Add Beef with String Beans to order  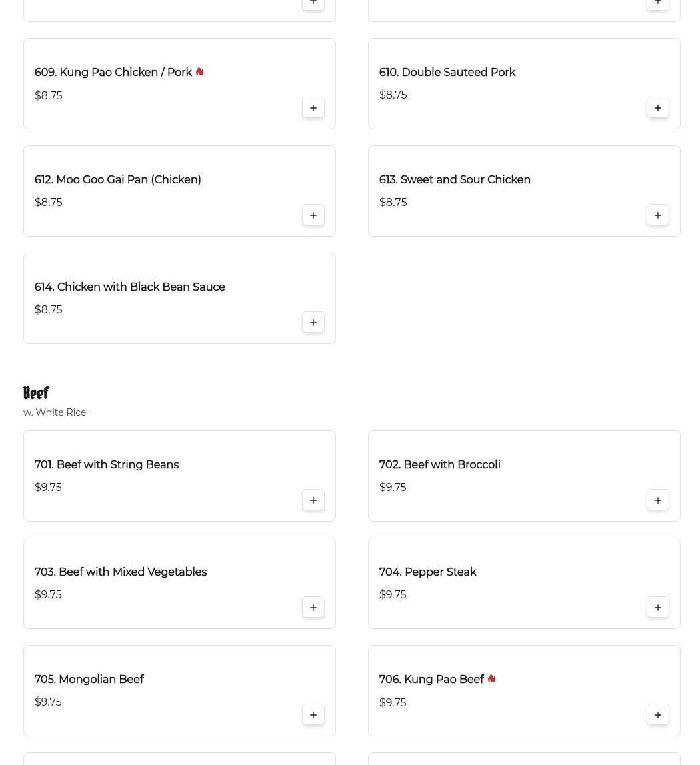click(313, 500)
